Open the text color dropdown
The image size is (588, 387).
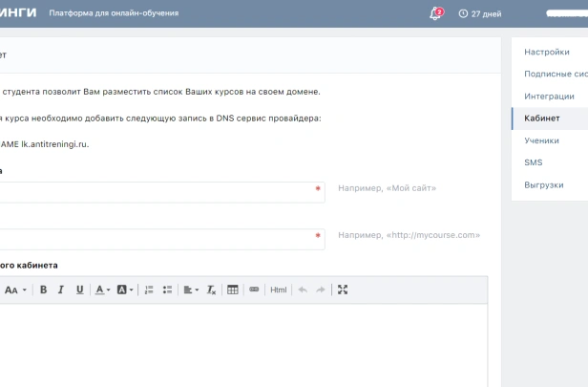click(102, 290)
